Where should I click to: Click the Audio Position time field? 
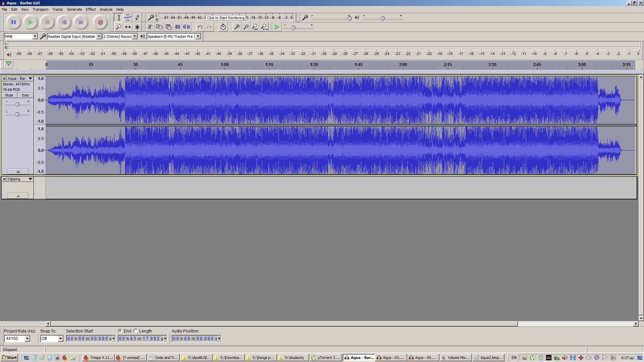pyautogui.click(x=195, y=339)
